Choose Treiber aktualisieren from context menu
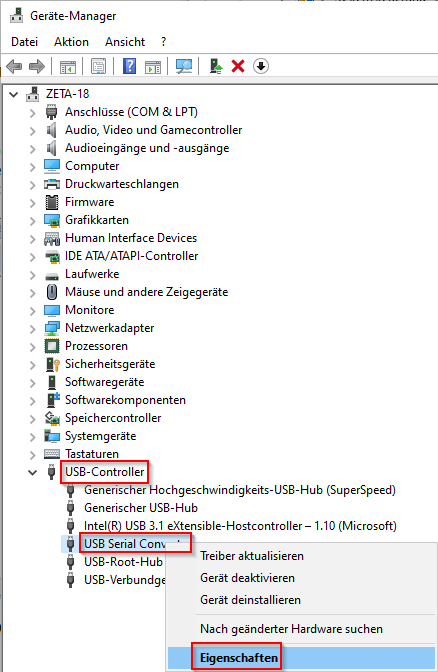The image size is (438, 672). pyautogui.click(x=252, y=556)
